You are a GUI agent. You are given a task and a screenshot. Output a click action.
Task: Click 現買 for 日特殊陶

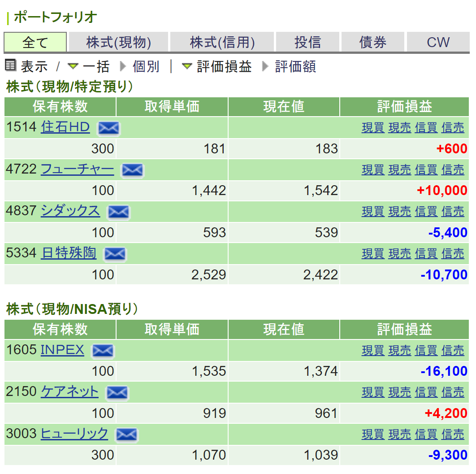[x=373, y=253]
